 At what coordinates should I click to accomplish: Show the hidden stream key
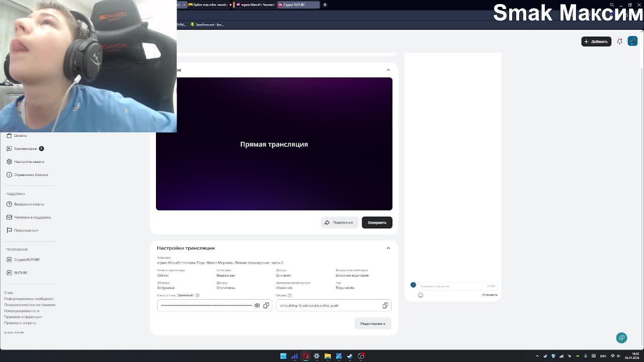257,305
